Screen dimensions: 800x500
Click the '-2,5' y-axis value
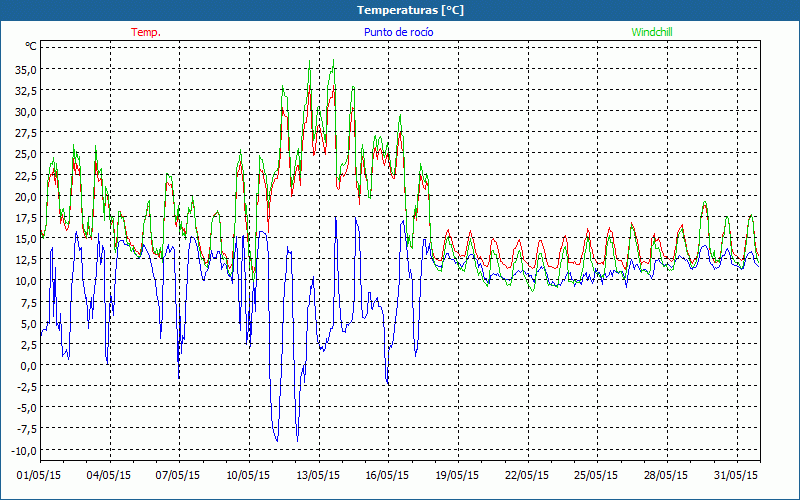coord(28,387)
